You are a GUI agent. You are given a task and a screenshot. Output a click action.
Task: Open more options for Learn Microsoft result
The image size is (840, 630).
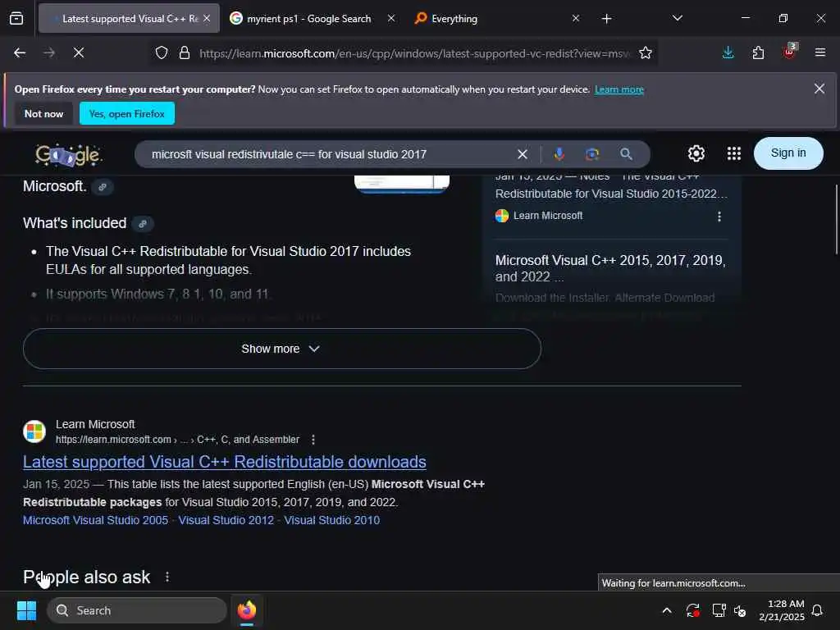313,440
